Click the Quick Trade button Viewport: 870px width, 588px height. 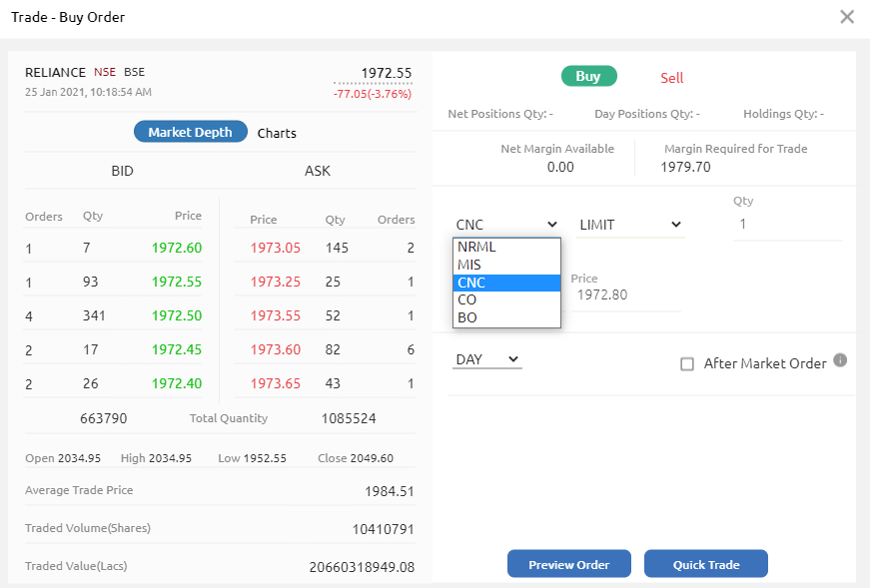pos(705,563)
